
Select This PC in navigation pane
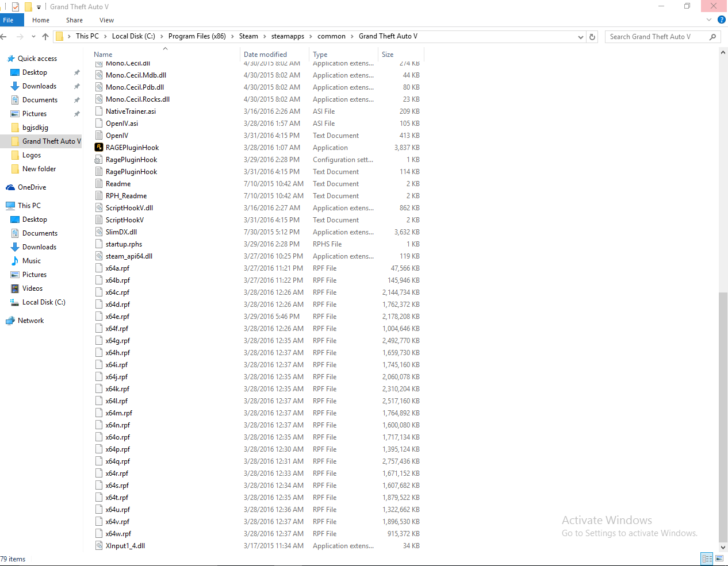[29, 206]
